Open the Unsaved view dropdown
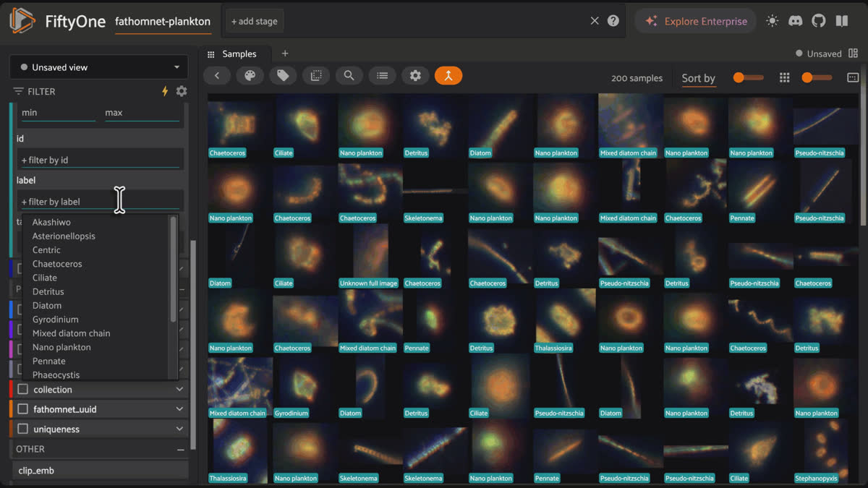The height and width of the screenshot is (488, 868). pyautogui.click(x=99, y=67)
